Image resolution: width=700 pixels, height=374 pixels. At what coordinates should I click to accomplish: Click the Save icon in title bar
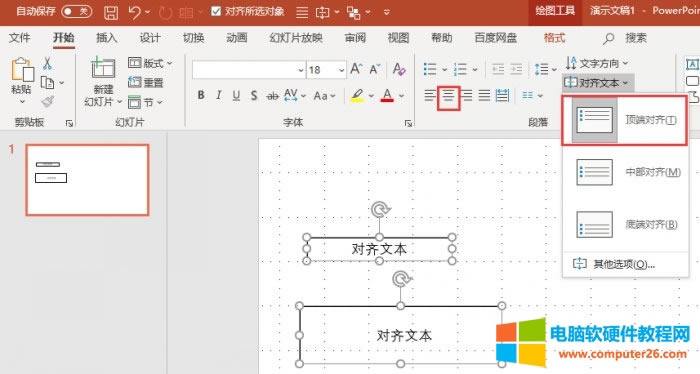[x=111, y=12]
